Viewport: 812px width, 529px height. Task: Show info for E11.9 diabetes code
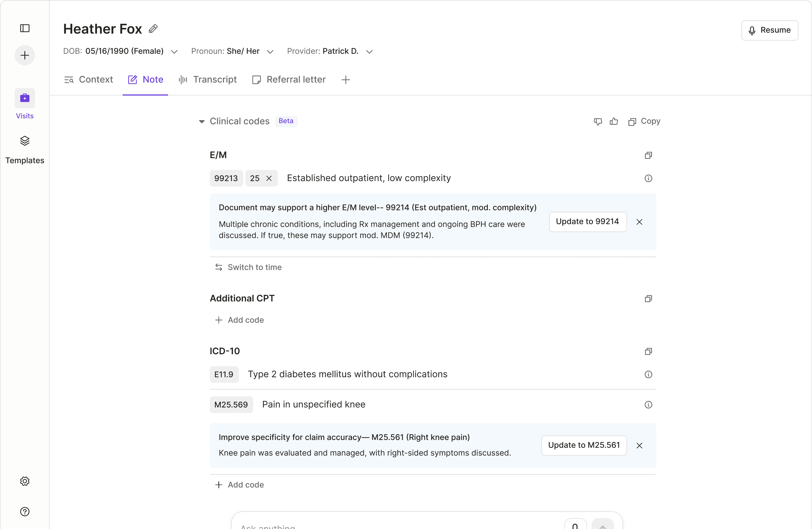point(648,375)
